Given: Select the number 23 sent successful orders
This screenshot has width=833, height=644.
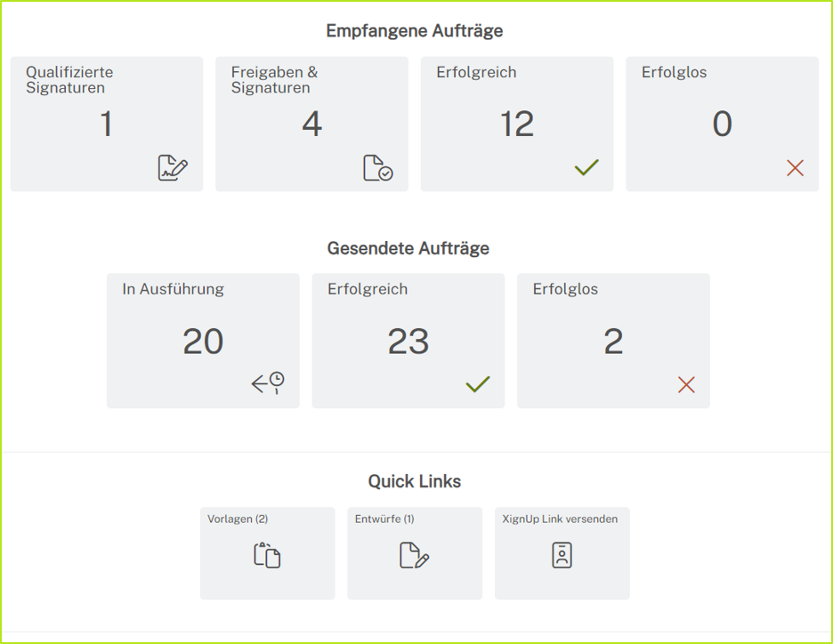Looking at the screenshot, I should click(x=408, y=342).
